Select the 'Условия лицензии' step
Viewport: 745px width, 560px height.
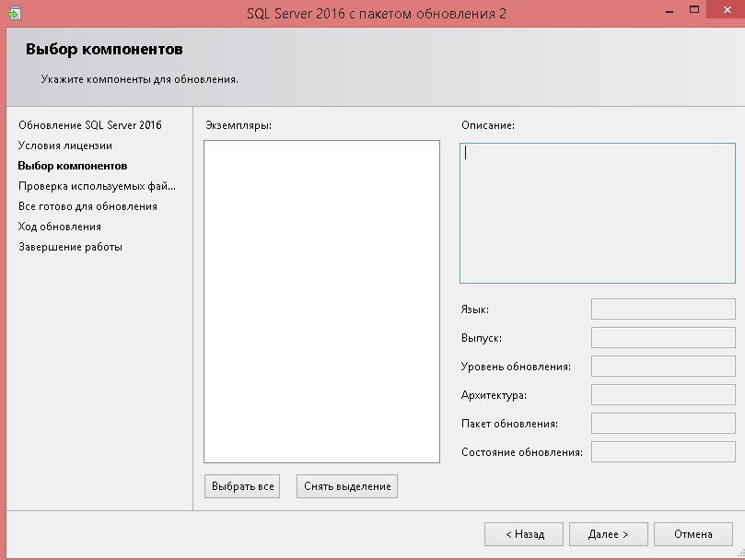point(65,146)
